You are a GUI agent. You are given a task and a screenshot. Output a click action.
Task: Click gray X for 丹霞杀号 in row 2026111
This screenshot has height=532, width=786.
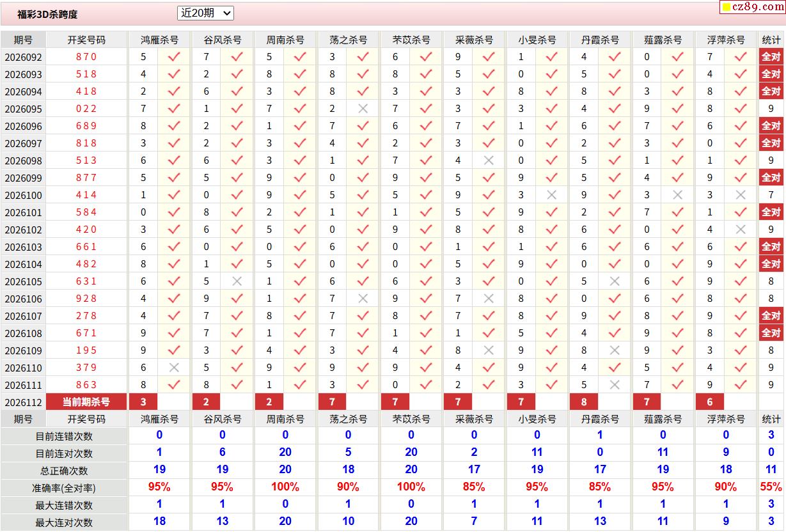tap(615, 385)
